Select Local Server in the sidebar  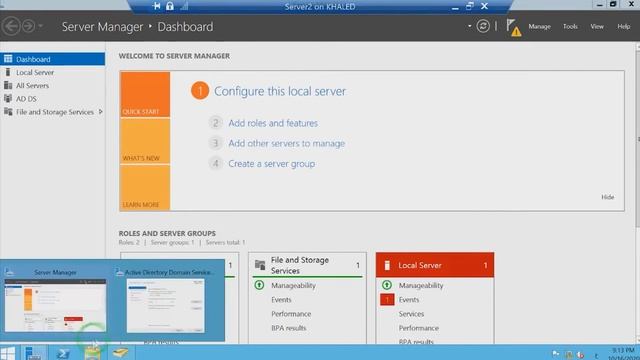[53, 72]
